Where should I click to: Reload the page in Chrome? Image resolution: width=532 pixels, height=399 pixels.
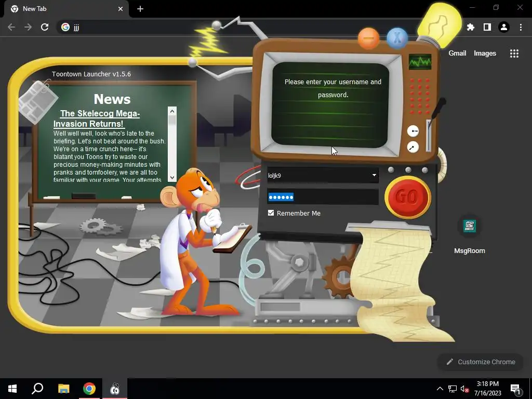(x=45, y=27)
